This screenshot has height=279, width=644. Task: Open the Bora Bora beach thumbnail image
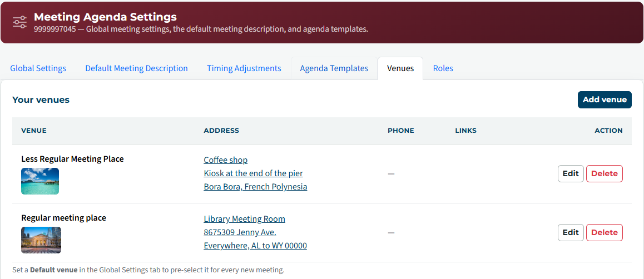[40, 181]
